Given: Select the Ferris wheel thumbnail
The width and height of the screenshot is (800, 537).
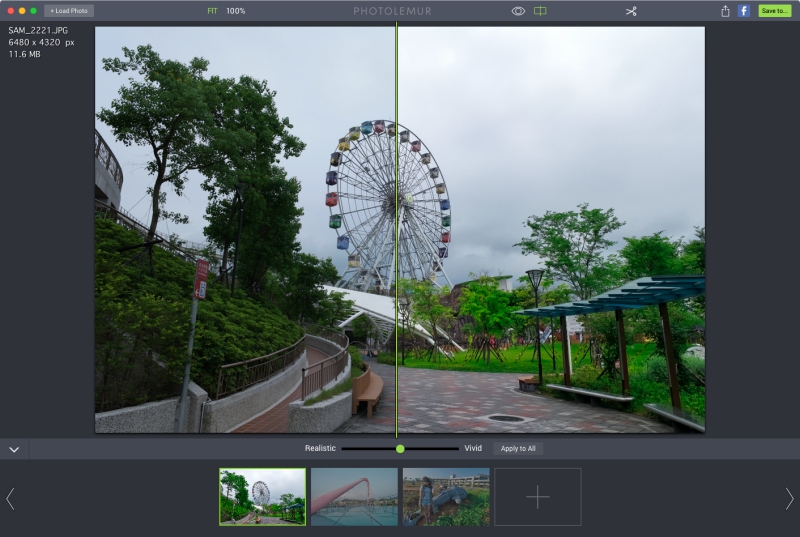Looking at the screenshot, I should tap(262, 497).
